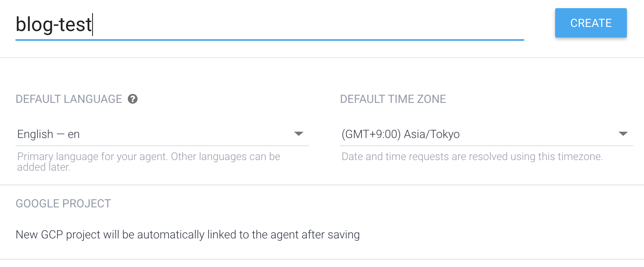Save the new agent with CREATE
This screenshot has width=644, height=267.
click(x=591, y=23)
